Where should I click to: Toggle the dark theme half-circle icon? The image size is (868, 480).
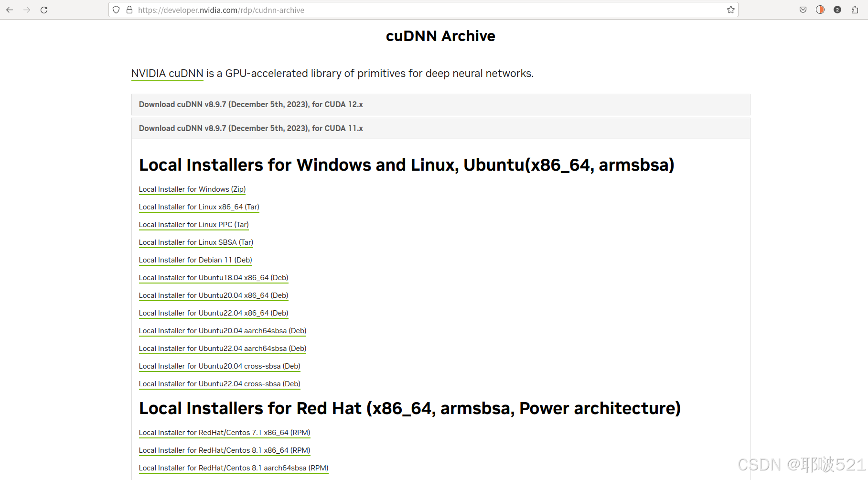(x=820, y=10)
